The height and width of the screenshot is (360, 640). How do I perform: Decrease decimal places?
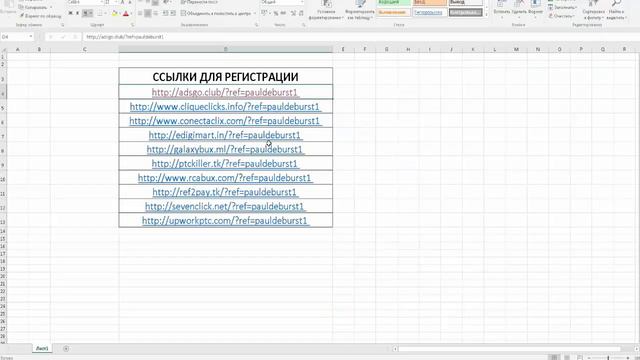[301, 13]
